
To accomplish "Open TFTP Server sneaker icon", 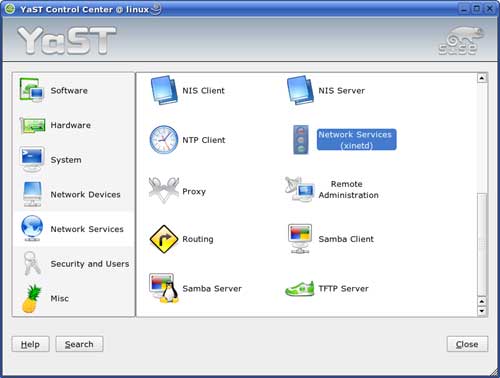I will 300,289.
